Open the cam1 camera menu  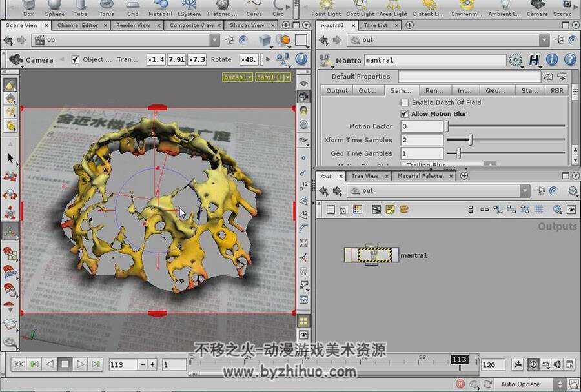coord(273,77)
